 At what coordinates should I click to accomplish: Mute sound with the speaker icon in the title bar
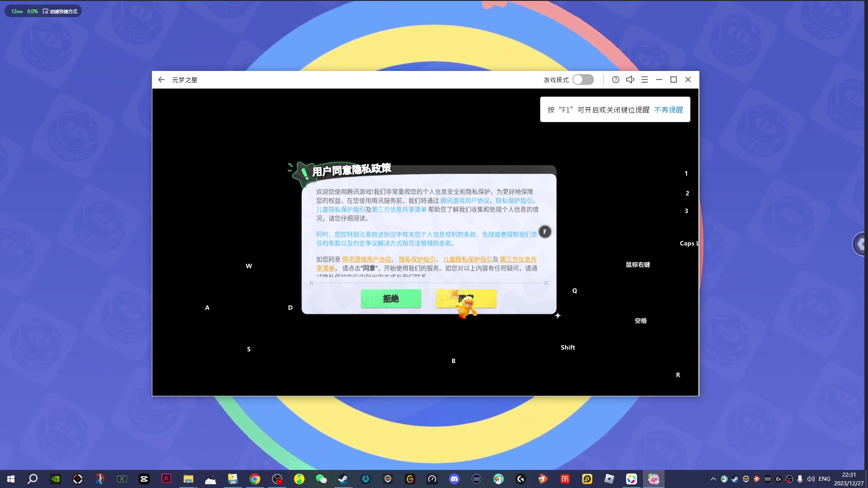pos(630,80)
